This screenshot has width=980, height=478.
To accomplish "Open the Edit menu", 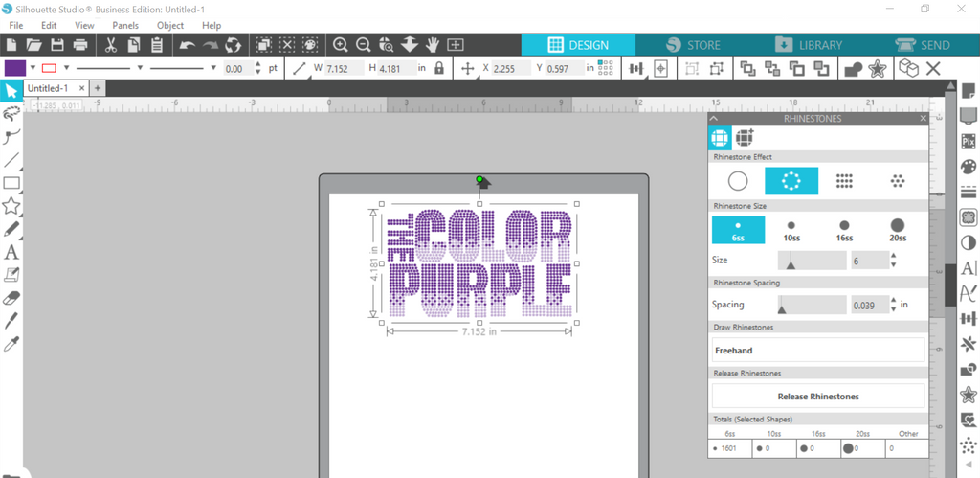I will pos(49,26).
